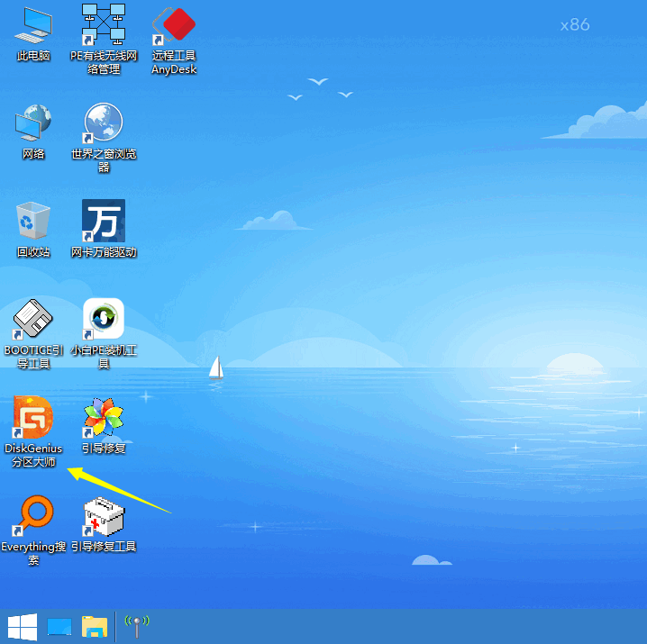This screenshot has height=644, width=647.
Task: Open the 网络 network icon
Action: point(33,123)
